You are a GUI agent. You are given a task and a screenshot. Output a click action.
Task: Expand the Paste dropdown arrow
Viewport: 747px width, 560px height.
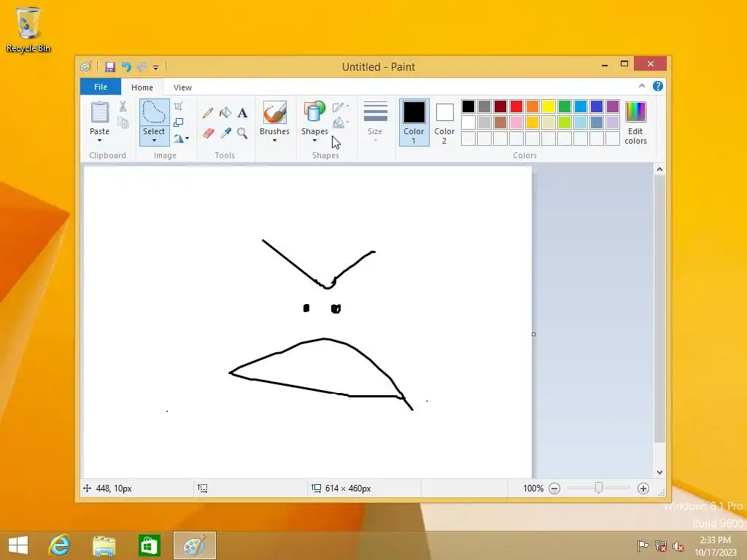click(x=99, y=141)
